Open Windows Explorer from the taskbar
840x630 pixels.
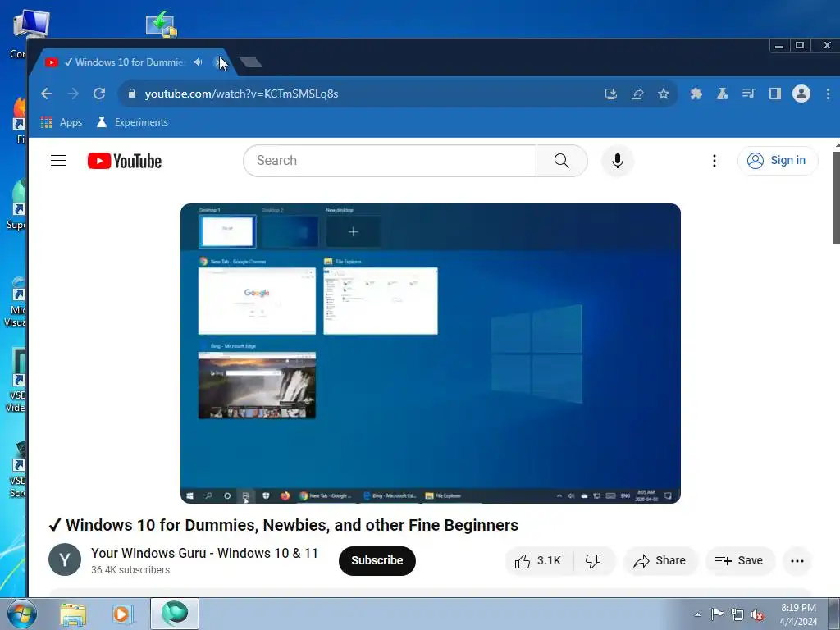tap(73, 614)
